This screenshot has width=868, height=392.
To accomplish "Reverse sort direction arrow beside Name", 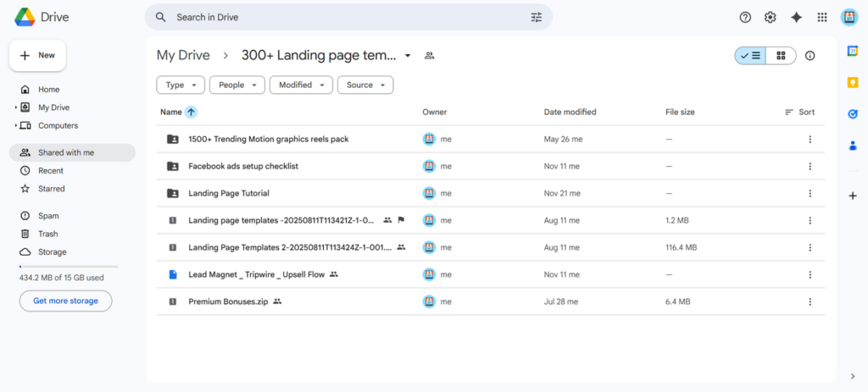I will [191, 112].
